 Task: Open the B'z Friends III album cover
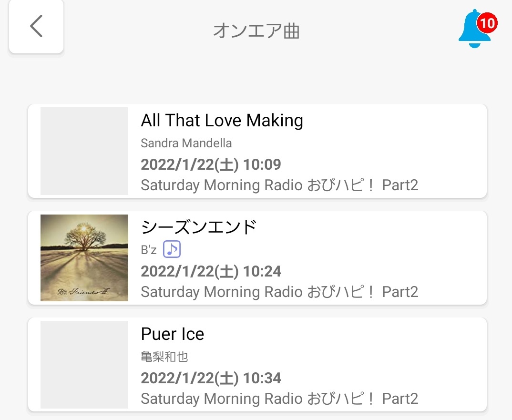click(84, 258)
